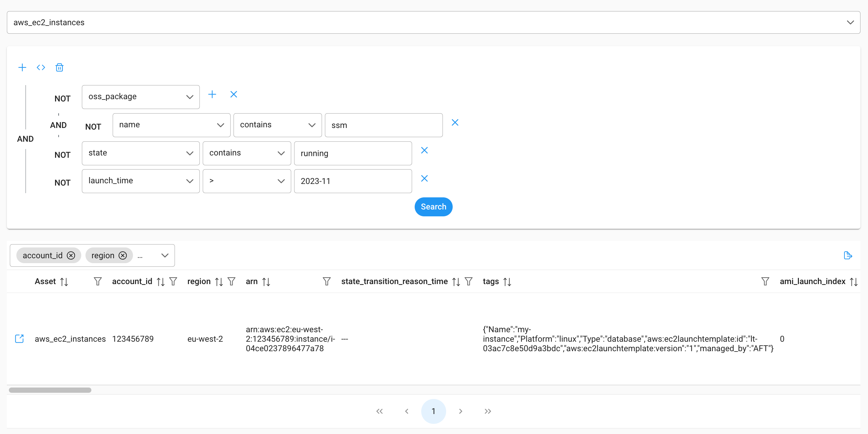Open the aws_ec2_instances asset link icon

point(20,339)
